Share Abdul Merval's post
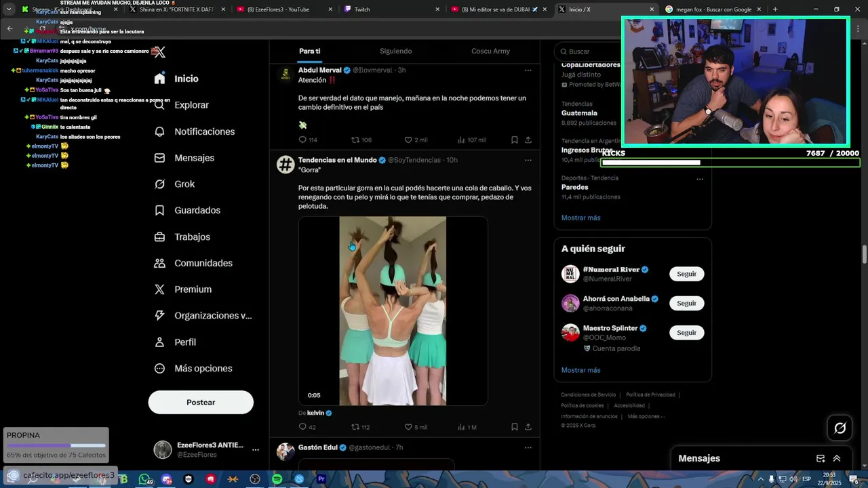This screenshot has width=868, height=488. [528, 140]
